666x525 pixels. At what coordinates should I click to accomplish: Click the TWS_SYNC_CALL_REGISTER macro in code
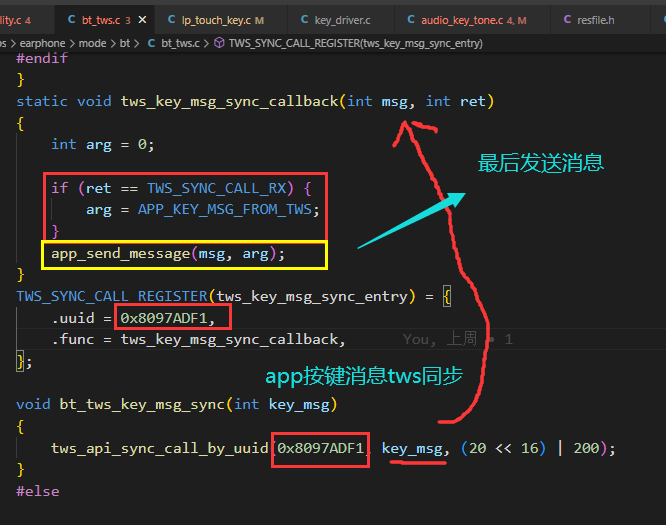[112, 296]
